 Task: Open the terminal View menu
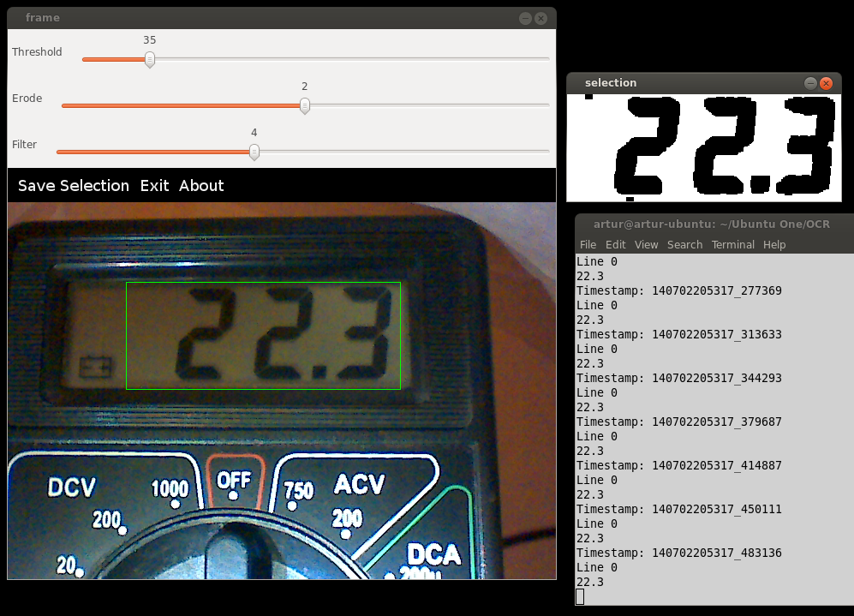(646, 244)
